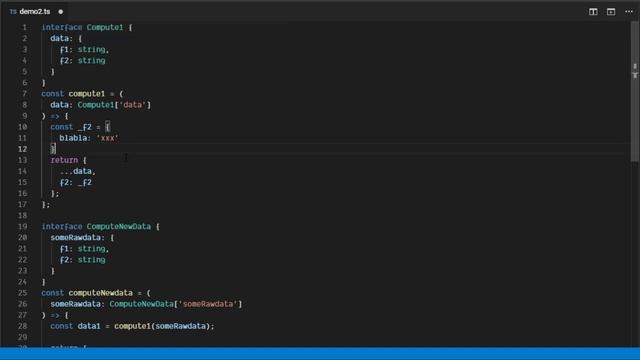Click the 'someRawdata' string on line 26
The width and height of the screenshot is (640, 360).
point(208,304)
